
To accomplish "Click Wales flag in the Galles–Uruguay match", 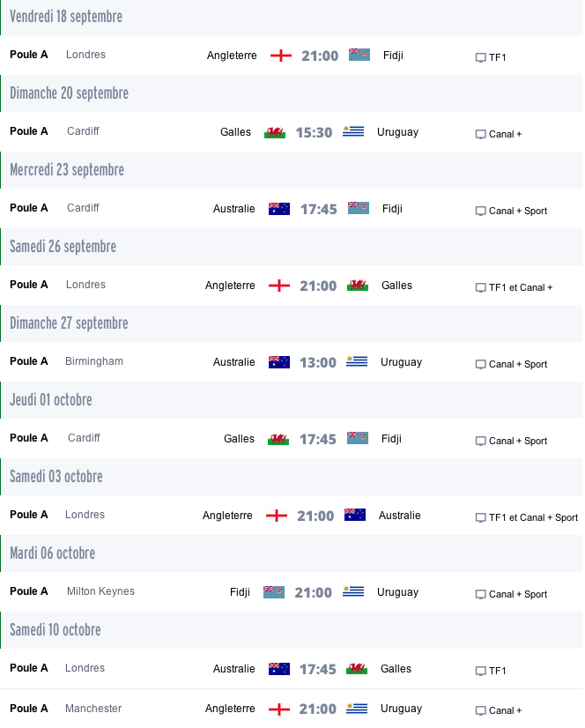I will click(x=275, y=133).
